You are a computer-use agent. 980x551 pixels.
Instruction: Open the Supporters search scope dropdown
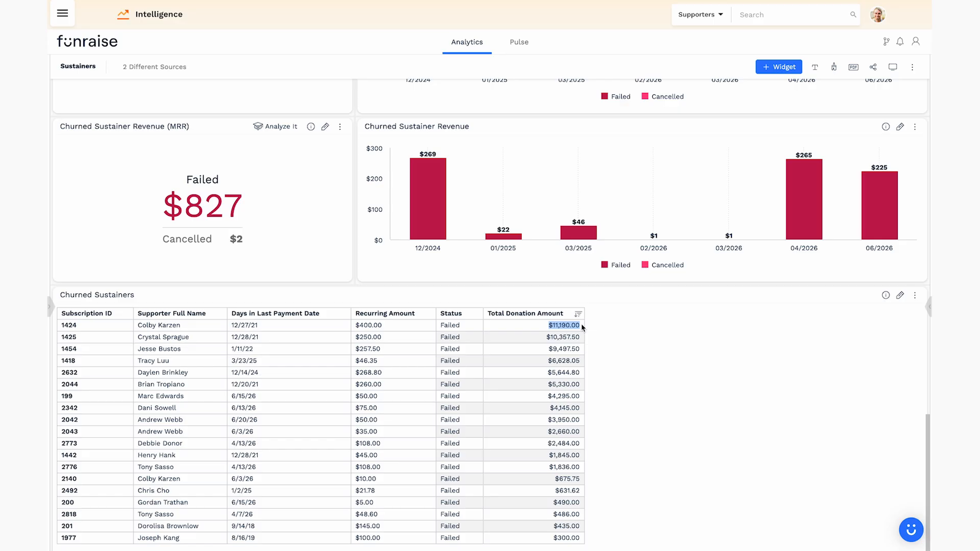click(x=701, y=15)
